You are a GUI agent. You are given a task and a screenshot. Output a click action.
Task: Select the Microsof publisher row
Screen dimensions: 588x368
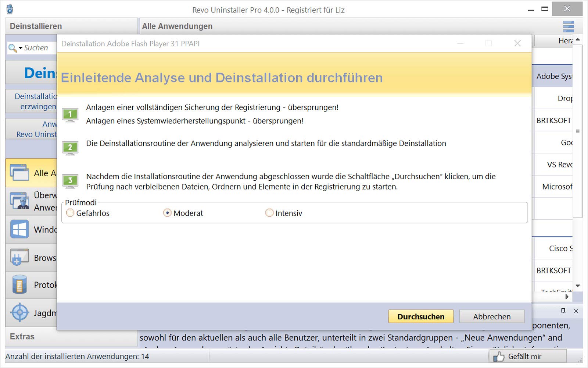click(x=552, y=187)
